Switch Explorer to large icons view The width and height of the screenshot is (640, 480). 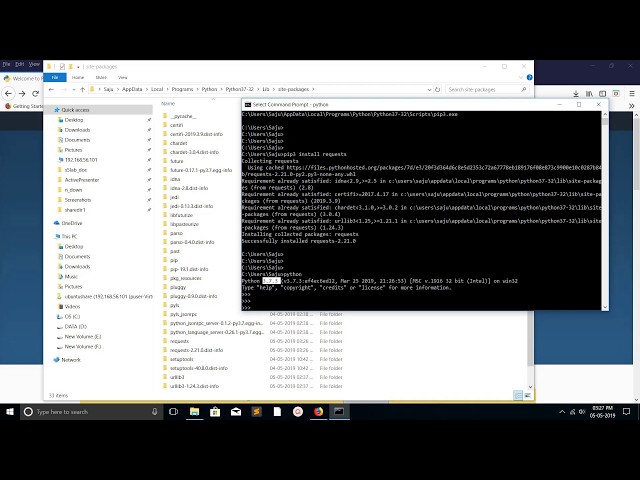527,395
